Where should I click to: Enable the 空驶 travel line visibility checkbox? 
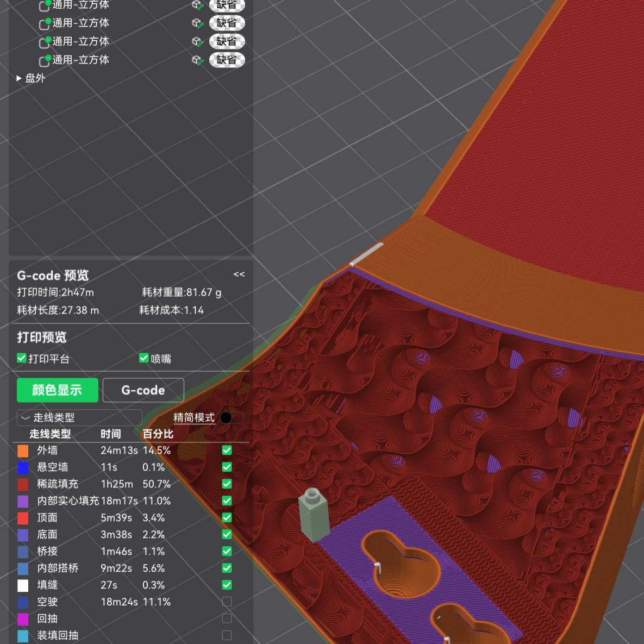(x=227, y=602)
